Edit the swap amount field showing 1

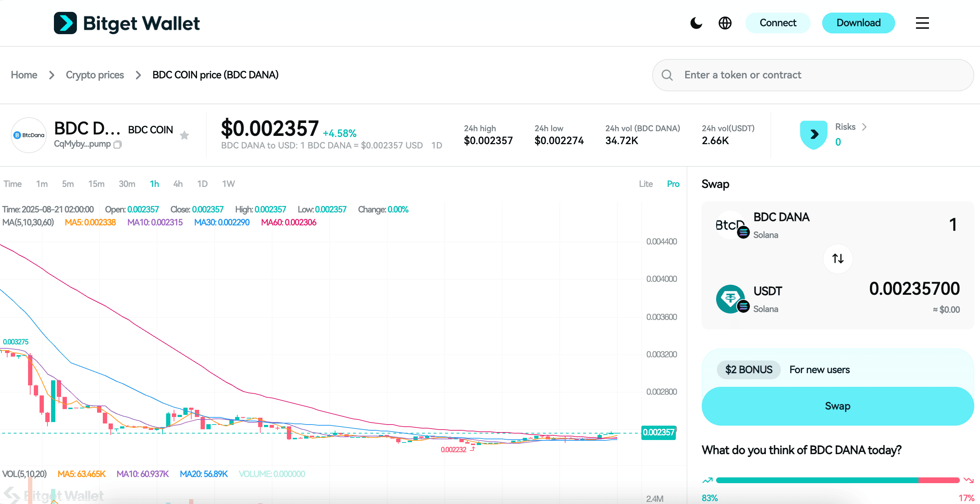click(953, 224)
